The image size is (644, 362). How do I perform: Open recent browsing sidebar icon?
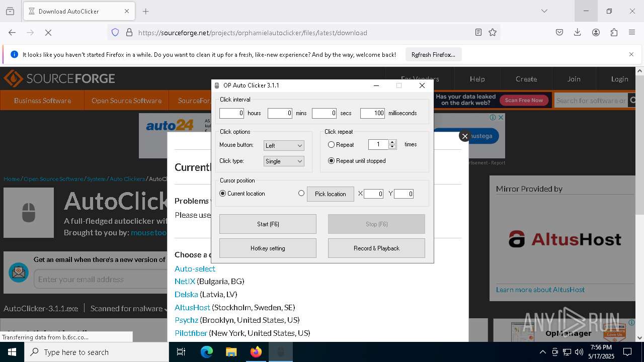pyautogui.click(x=10, y=11)
